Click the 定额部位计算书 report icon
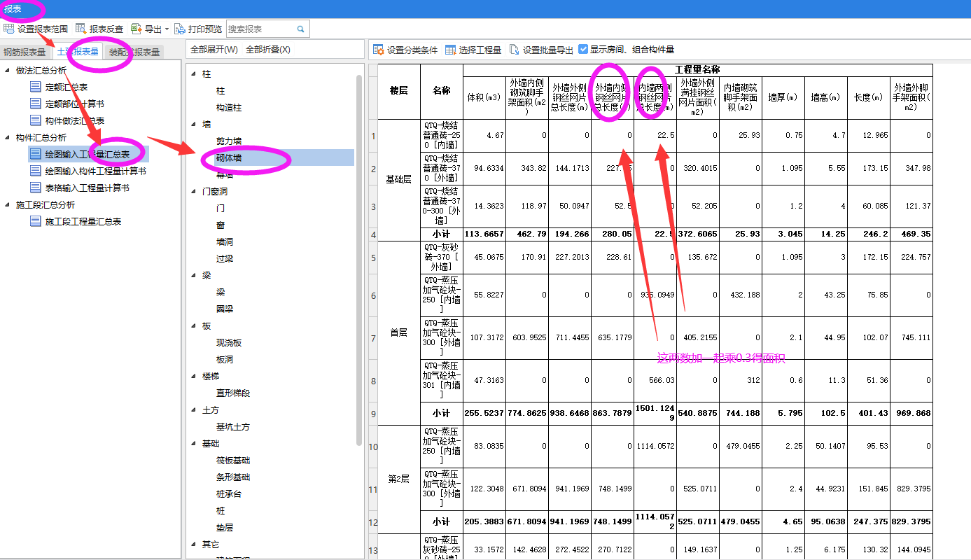971x560 pixels. click(36, 104)
